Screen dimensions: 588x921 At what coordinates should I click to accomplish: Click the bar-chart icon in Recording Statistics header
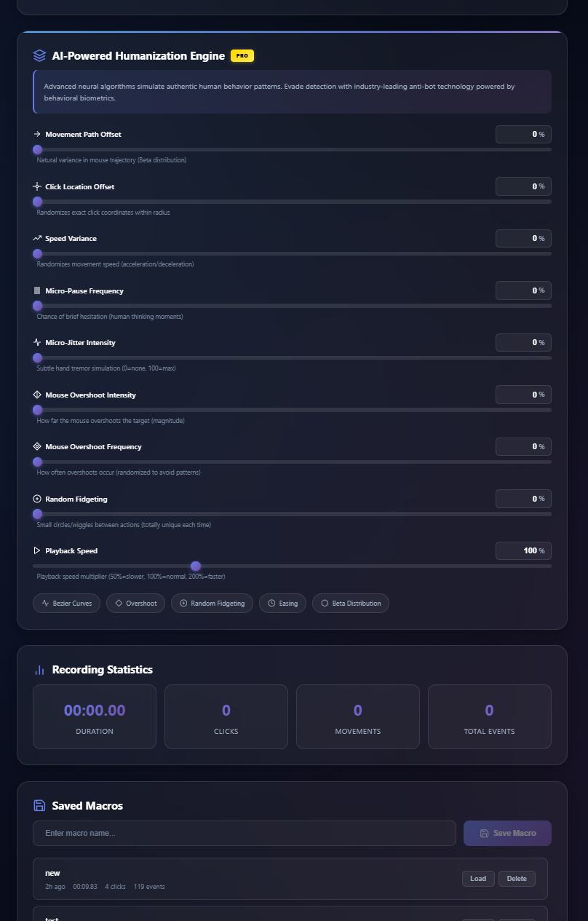click(39, 670)
